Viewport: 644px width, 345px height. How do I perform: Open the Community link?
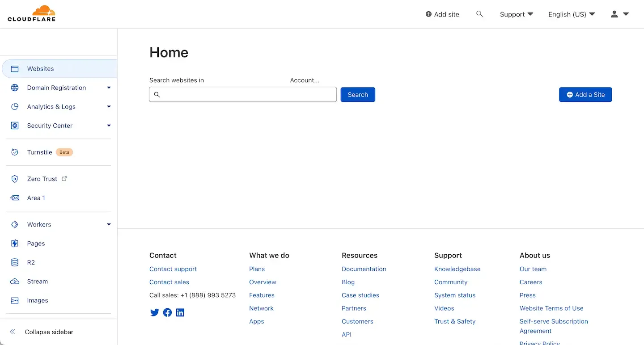[x=451, y=282]
